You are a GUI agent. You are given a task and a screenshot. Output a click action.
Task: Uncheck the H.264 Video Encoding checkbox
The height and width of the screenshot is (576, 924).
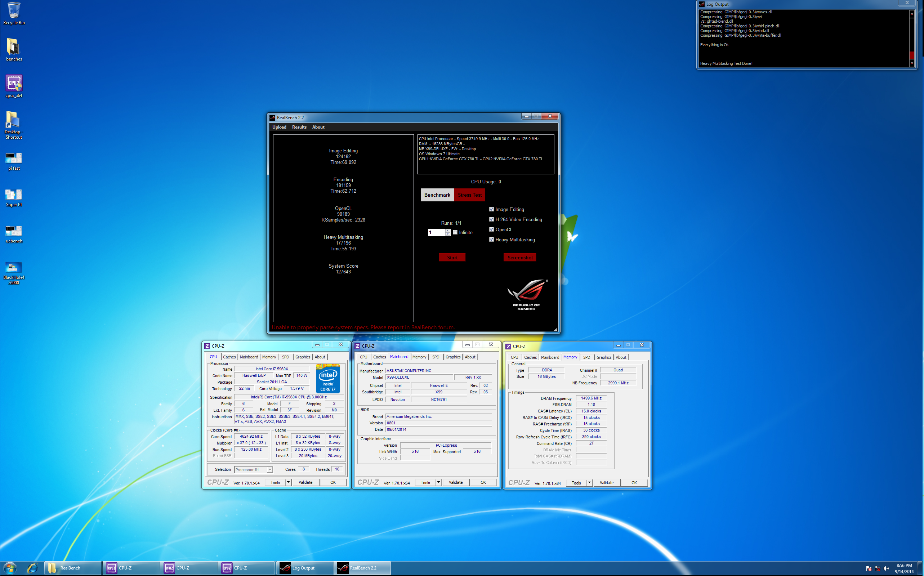pos(491,219)
